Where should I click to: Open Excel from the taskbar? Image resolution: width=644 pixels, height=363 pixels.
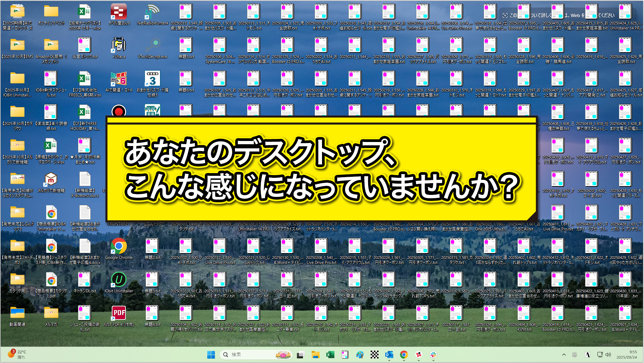[330, 354]
